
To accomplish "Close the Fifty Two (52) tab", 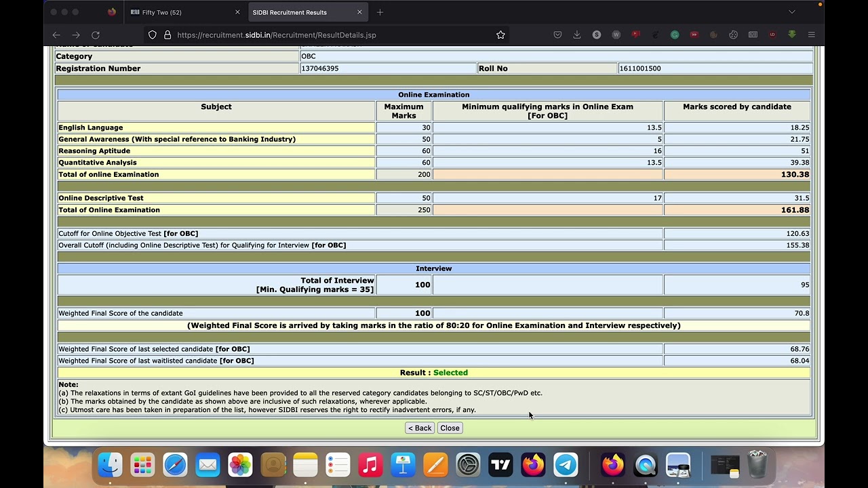I will pos(237,12).
